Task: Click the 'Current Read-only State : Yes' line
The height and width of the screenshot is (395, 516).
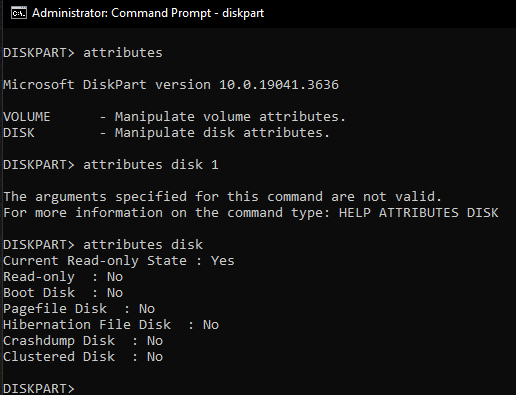Action: (x=119, y=261)
